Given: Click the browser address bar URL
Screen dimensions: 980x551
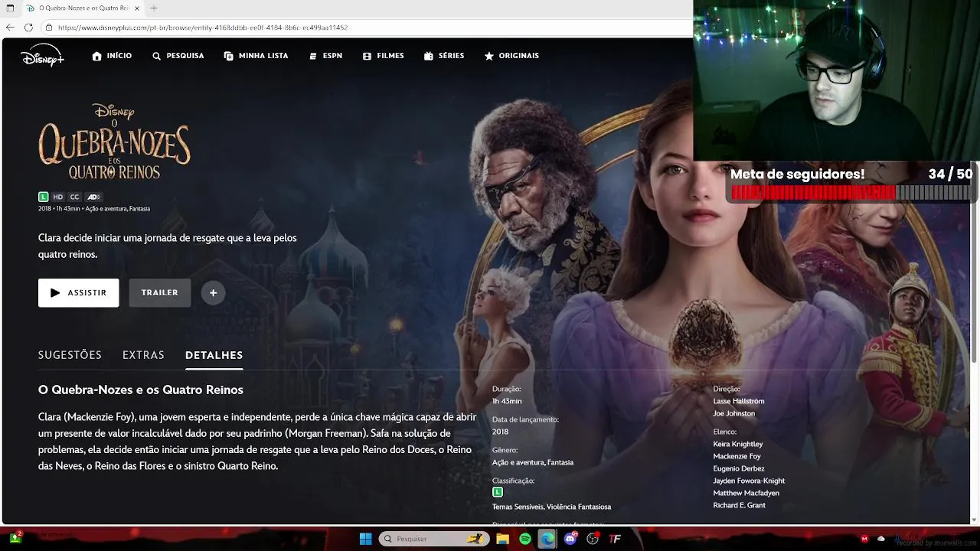Looking at the screenshot, I should point(203,27).
